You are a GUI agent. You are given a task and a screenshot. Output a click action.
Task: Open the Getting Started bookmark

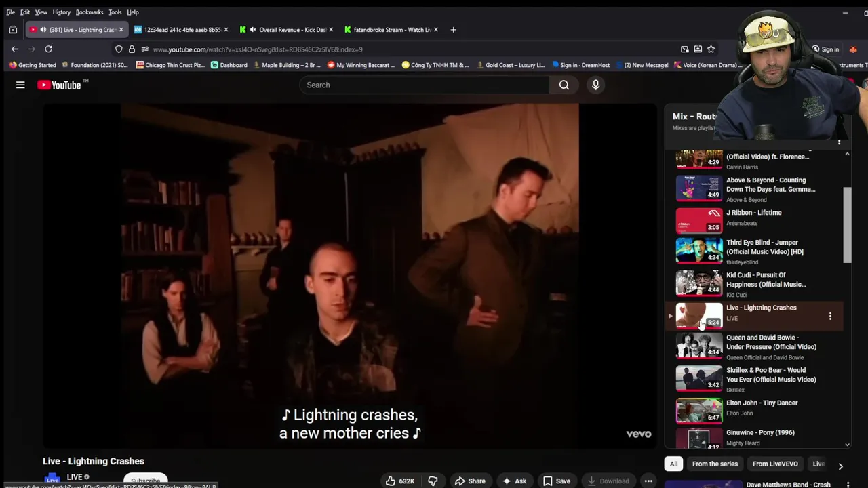tap(33, 65)
